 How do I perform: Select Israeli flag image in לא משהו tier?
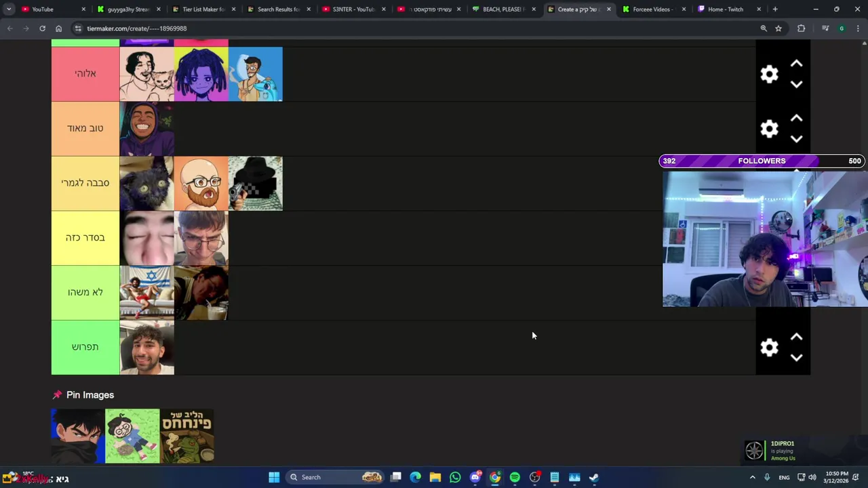[147, 292]
